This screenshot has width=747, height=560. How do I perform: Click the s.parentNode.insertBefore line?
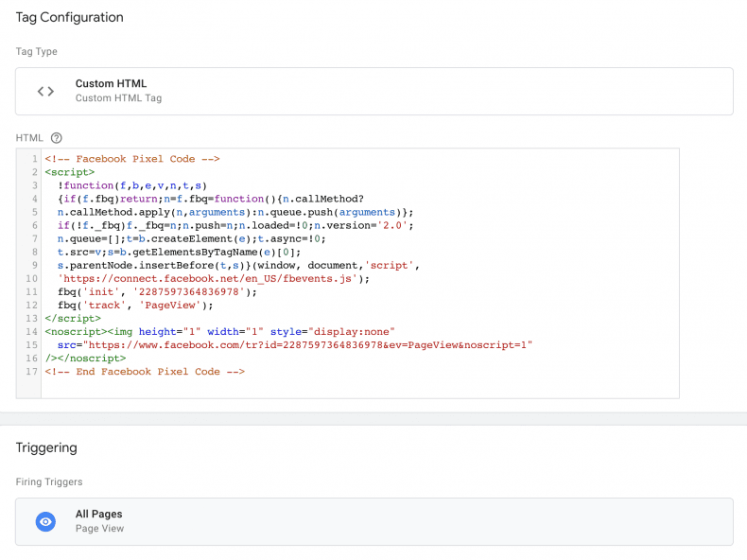(238, 266)
